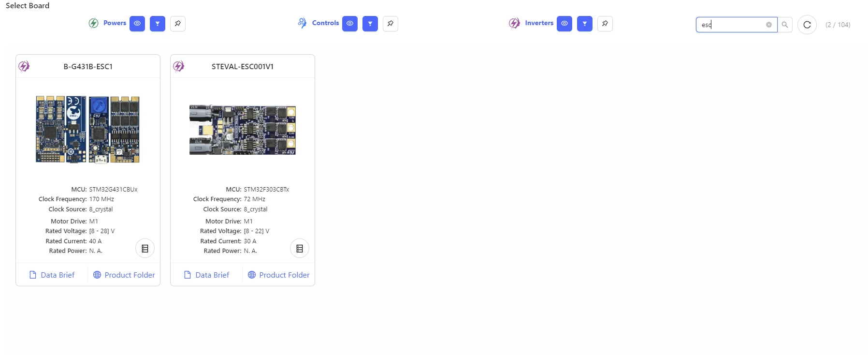The image size is (868, 355).
Task: Click the rated voltage [8 - 28] V
Action: click(x=102, y=231)
